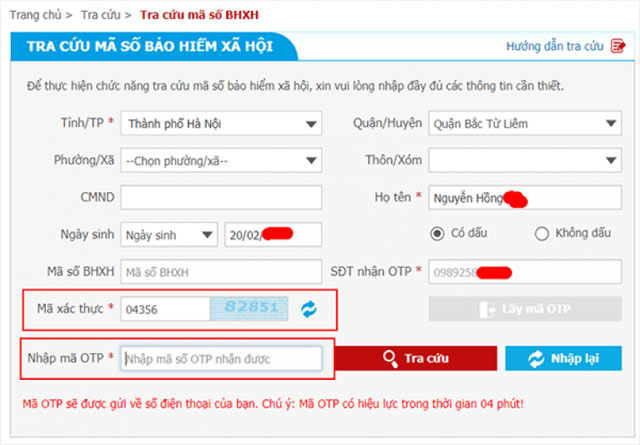This screenshot has width=640, height=445.
Task: Open Hướng dẫn tra cứu link
Action: 555,46
